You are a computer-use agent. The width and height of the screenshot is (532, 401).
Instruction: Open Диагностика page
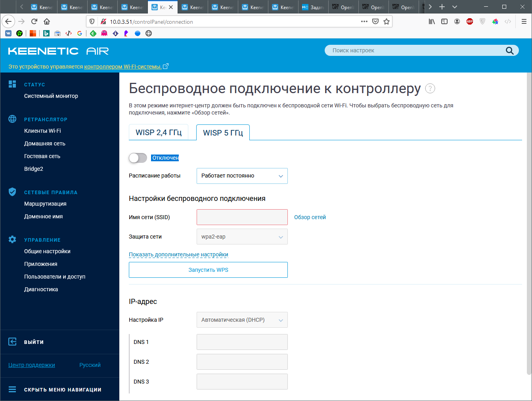pyautogui.click(x=41, y=289)
